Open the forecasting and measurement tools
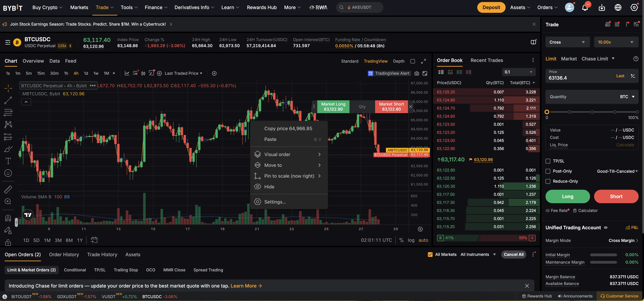 8,137
